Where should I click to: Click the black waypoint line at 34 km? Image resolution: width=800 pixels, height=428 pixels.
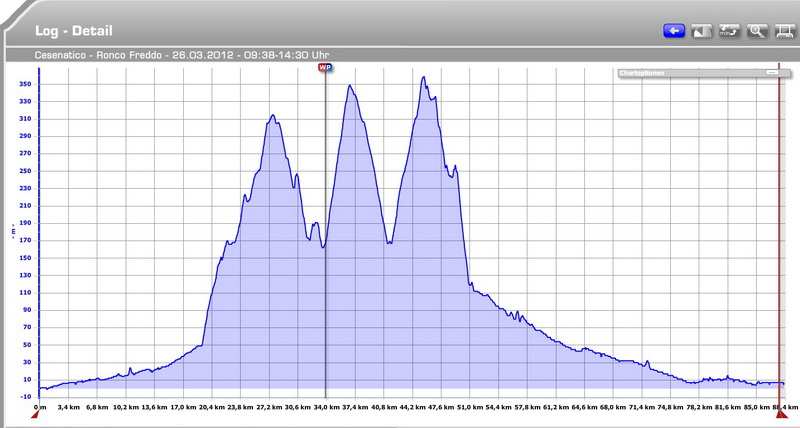click(325, 300)
